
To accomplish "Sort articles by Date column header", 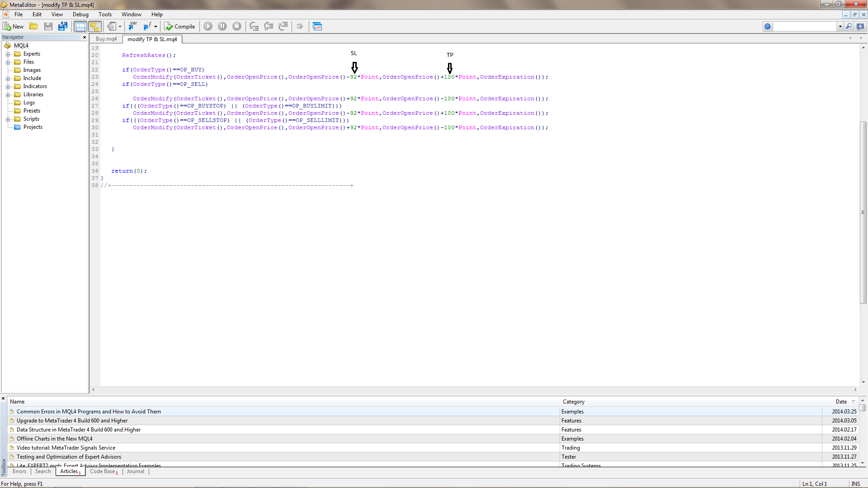I will pos(841,402).
